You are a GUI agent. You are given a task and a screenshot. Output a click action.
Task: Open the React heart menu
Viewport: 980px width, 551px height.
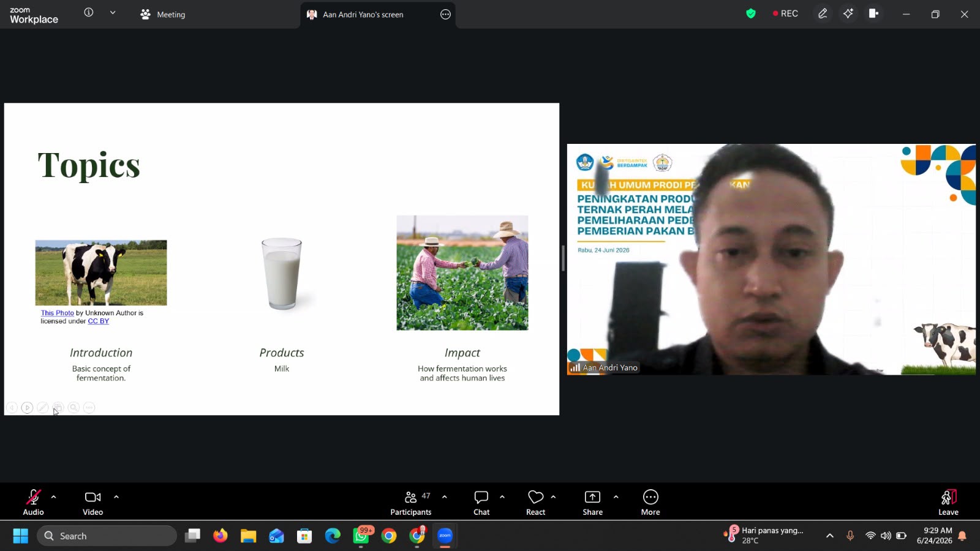click(535, 502)
